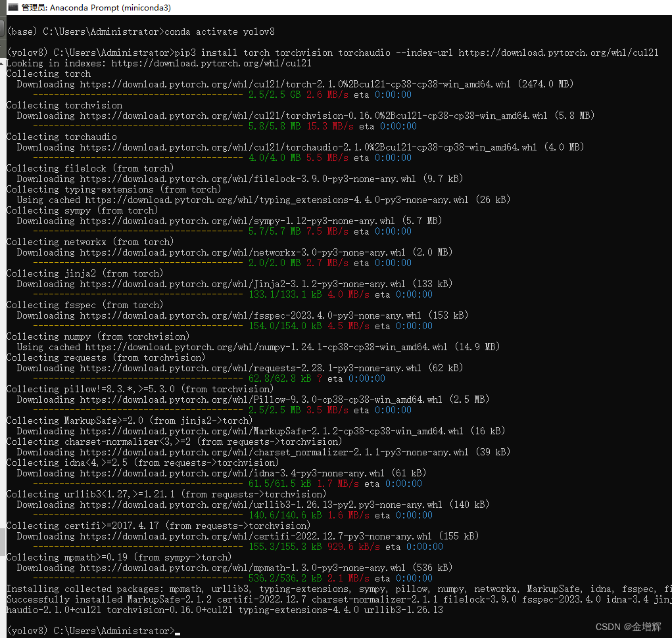This screenshot has width=672, height=638.
Task: Click the 'Using cached' numpy-1.24.1 line
Action: point(258,348)
